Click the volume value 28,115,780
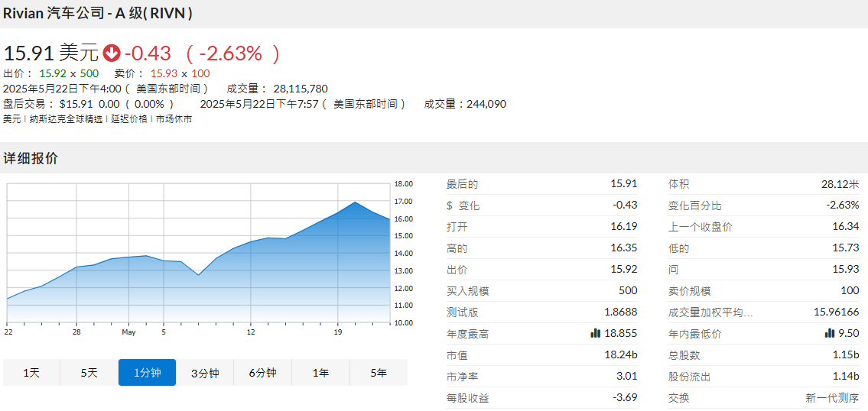868x411 pixels. [x=301, y=89]
